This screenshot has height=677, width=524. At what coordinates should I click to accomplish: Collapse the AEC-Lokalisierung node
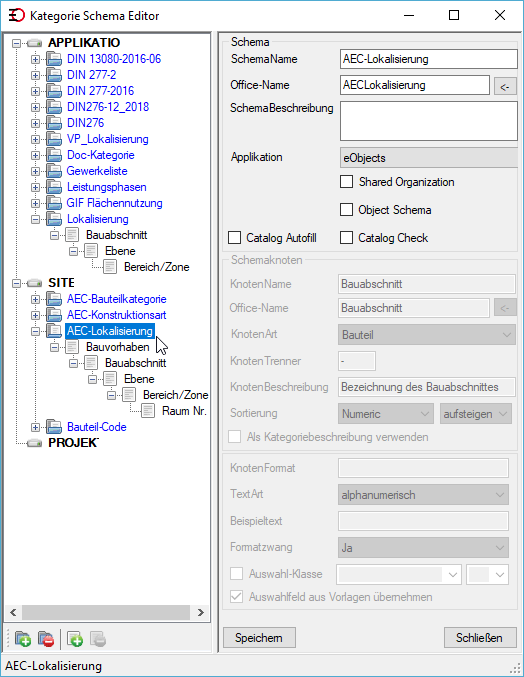click(x=35, y=331)
